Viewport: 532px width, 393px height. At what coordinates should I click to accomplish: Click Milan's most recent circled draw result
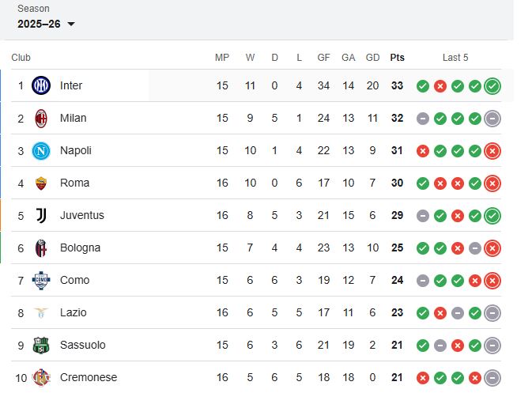click(492, 118)
